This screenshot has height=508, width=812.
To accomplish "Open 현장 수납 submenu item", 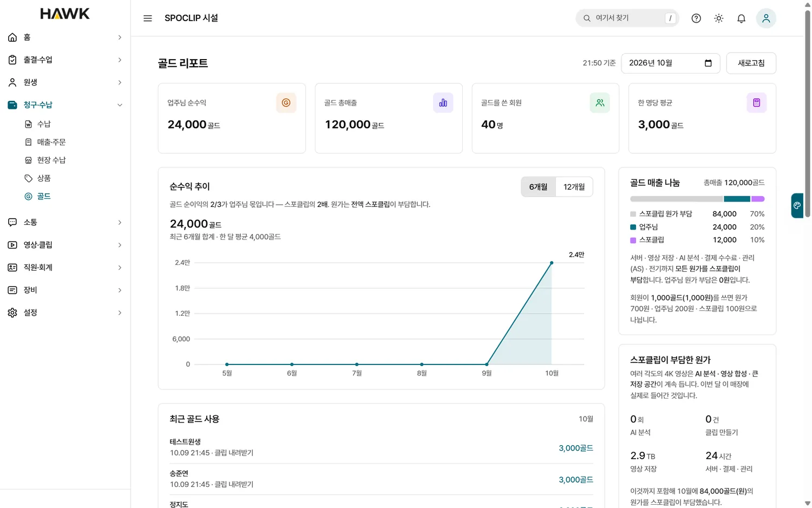I will tap(51, 160).
